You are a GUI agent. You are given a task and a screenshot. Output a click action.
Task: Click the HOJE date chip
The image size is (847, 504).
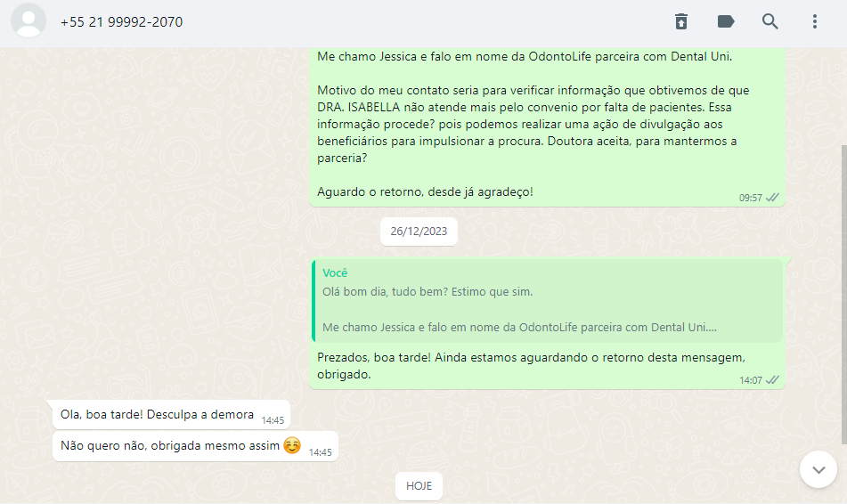pyautogui.click(x=419, y=485)
